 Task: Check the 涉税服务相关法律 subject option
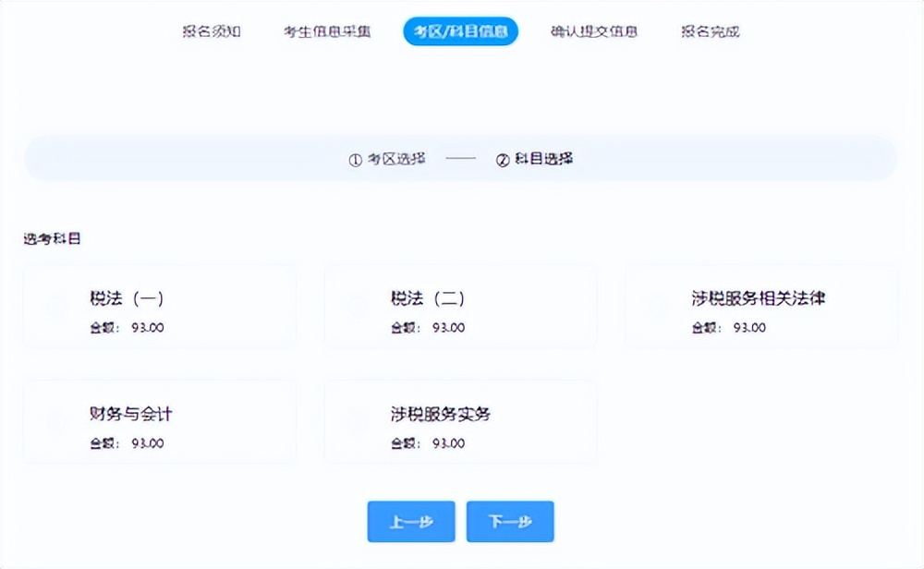click(658, 306)
